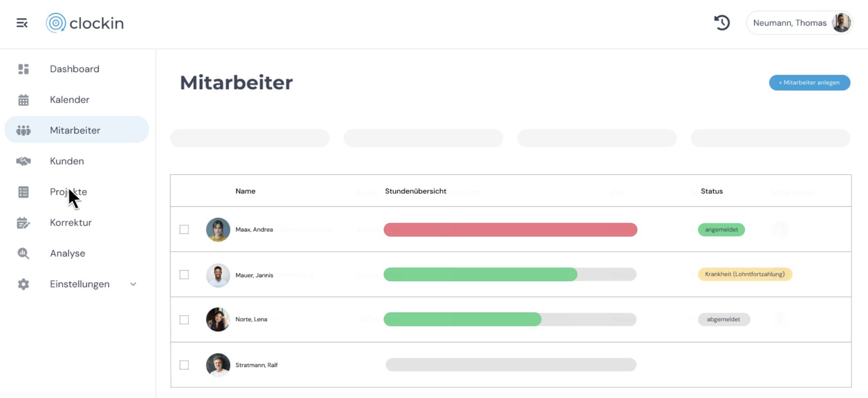The width and height of the screenshot is (868, 398).
Task: Open the history clock icon
Action: click(722, 23)
